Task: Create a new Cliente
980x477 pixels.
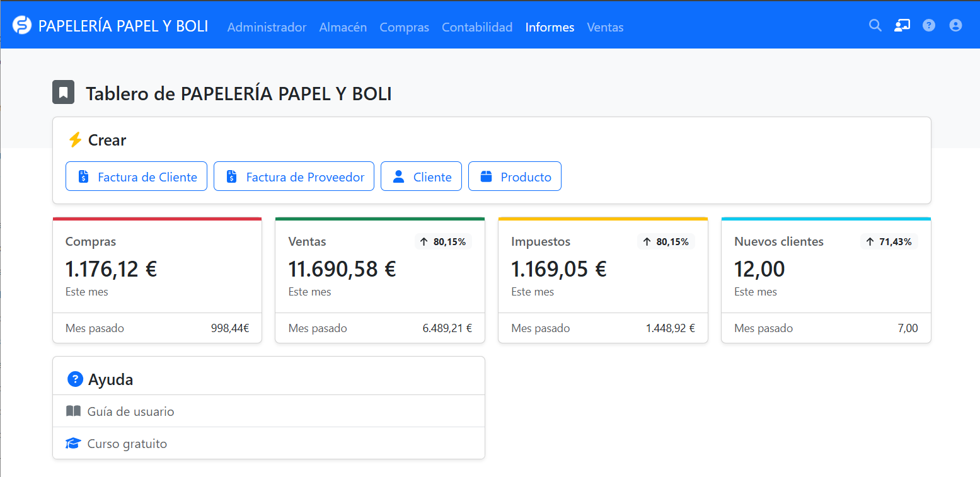Action: (421, 176)
